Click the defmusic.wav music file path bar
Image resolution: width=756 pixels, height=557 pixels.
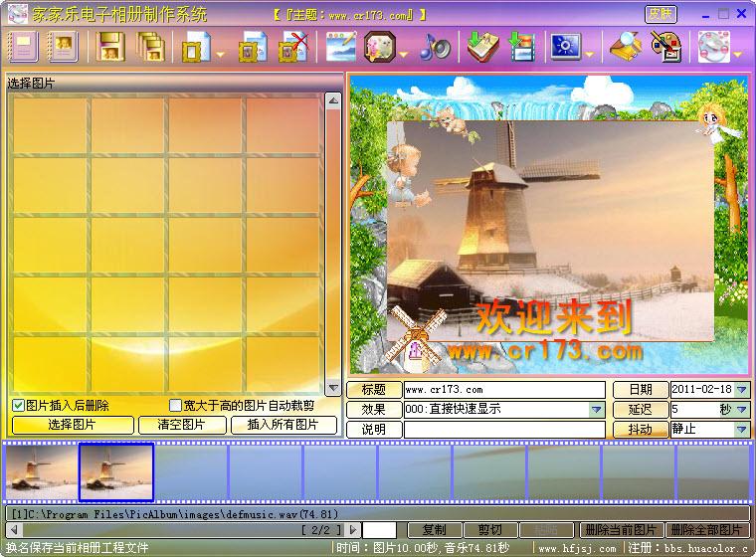tap(378, 514)
